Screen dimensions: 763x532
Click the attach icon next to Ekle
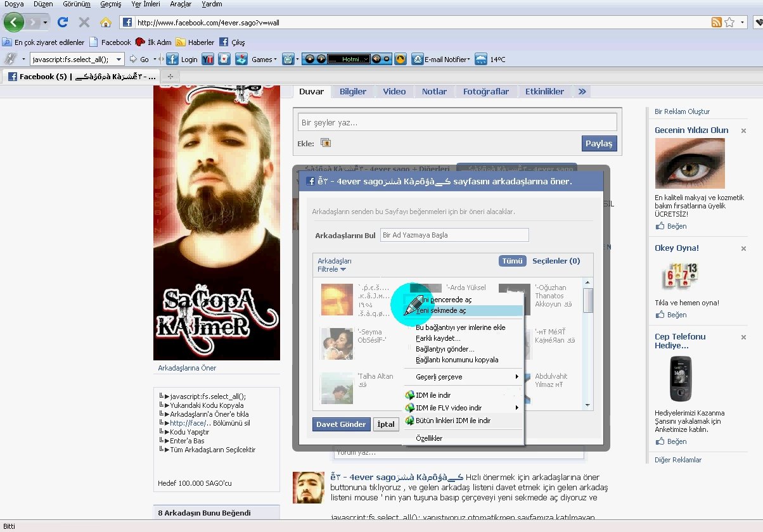tap(326, 143)
